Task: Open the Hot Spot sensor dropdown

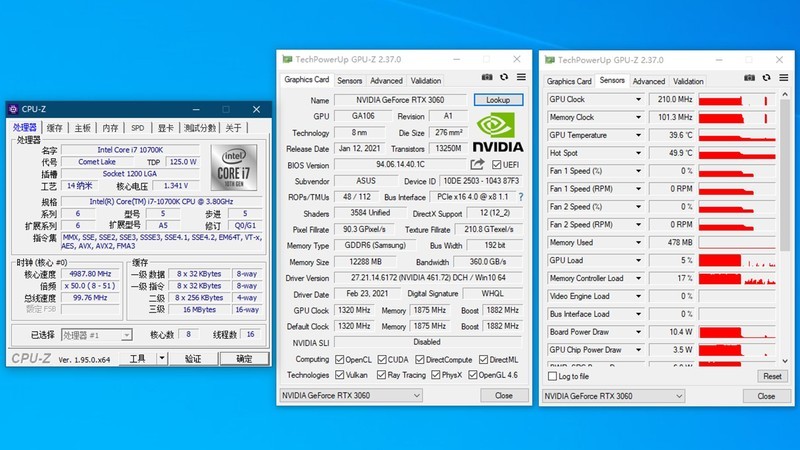Action: point(638,153)
